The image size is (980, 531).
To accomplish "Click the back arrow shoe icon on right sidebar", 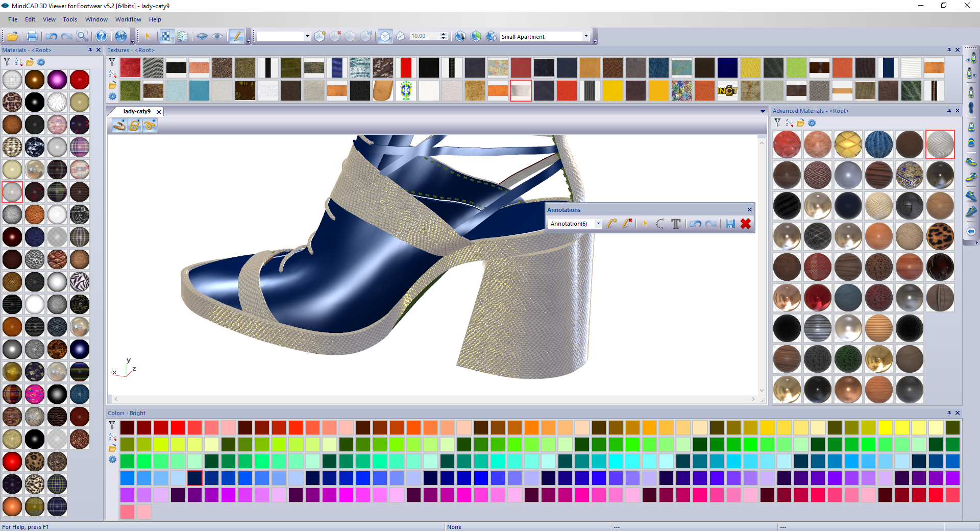I will point(972,231).
